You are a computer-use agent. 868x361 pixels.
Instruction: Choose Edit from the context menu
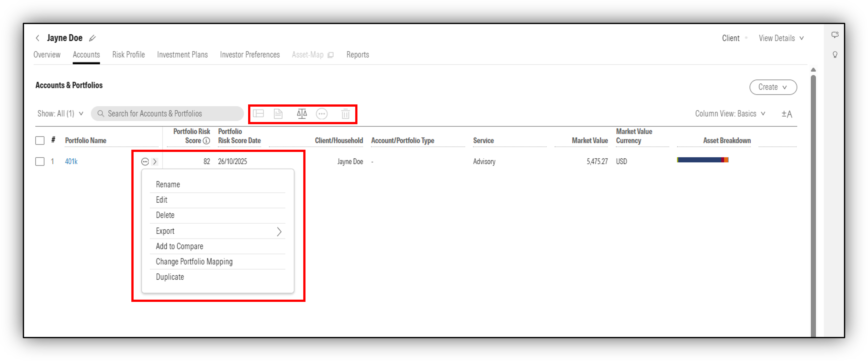point(217,200)
